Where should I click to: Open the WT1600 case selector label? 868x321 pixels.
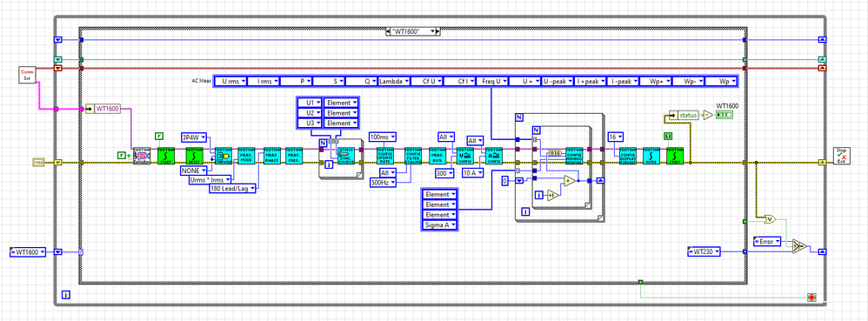click(x=413, y=31)
